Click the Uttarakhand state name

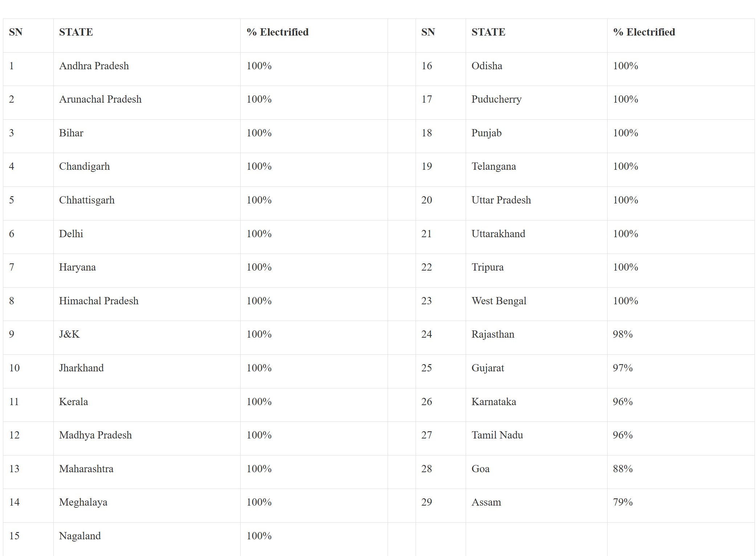[x=498, y=234]
